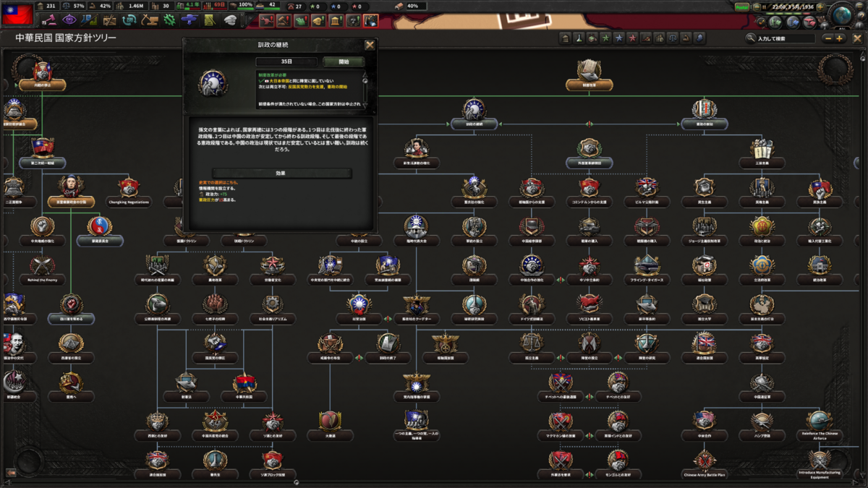Select the 大粛清 focus
The width and height of the screenshot is (868, 488).
pos(330,426)
